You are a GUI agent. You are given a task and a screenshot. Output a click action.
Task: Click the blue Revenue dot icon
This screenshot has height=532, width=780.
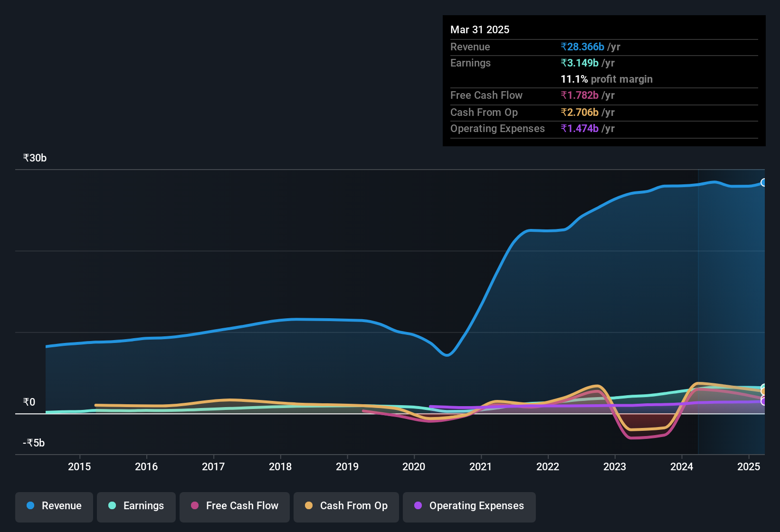coord(30,506)
